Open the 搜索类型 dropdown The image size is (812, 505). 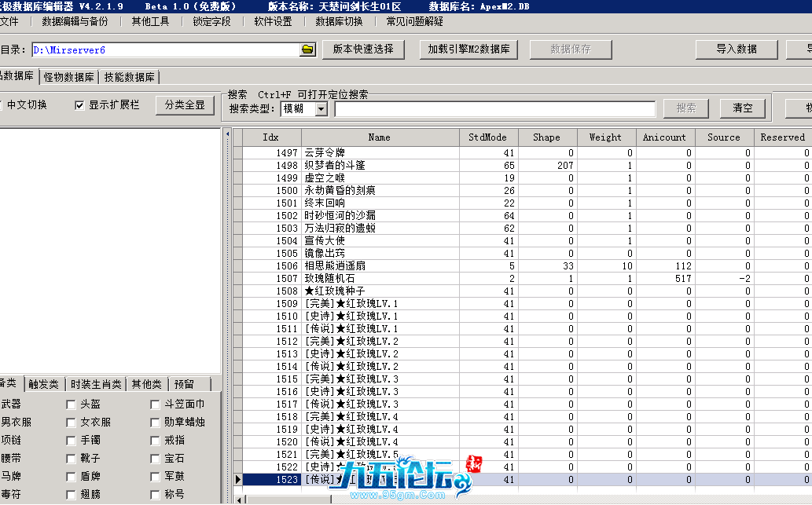tap(321, 108)
